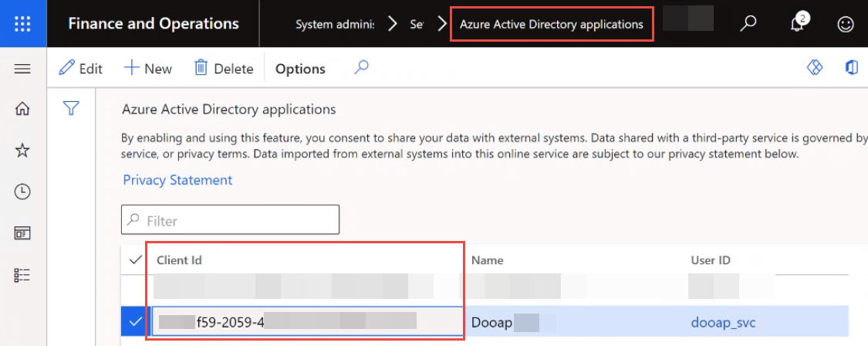
Task: Click System administration breadcrumb
Action: [334, 25]
